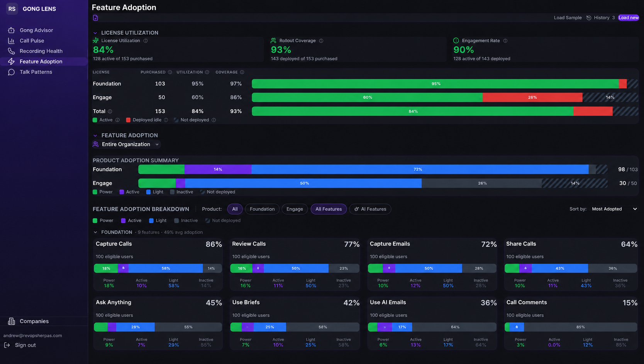Click the Engagement Rate circle icon
Image resolution: width=644 pixels, height=364 pixels.
click(x=456, y=41)
